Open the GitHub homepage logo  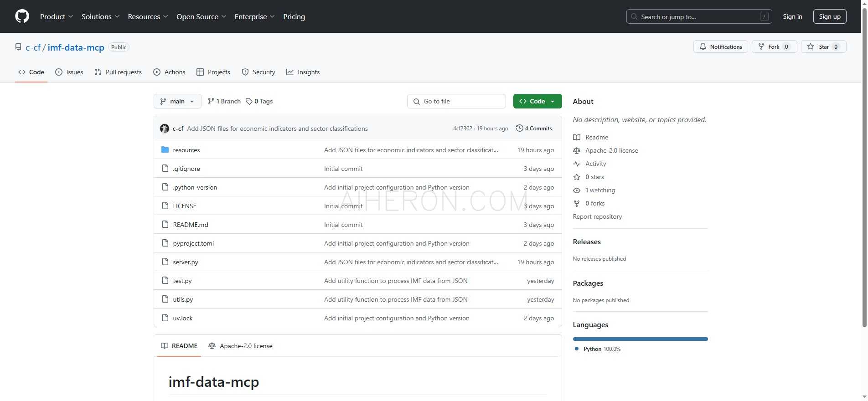[22, 16]
